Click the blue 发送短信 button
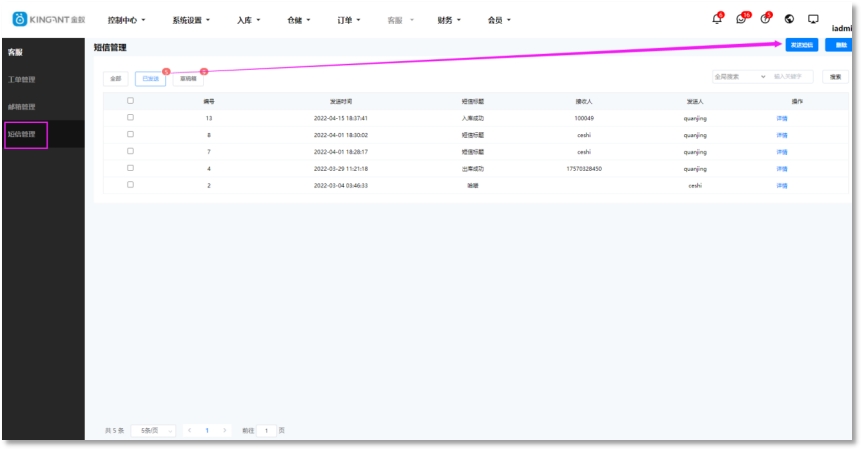Viewport: 862px width, 450px height. [802, 46]
